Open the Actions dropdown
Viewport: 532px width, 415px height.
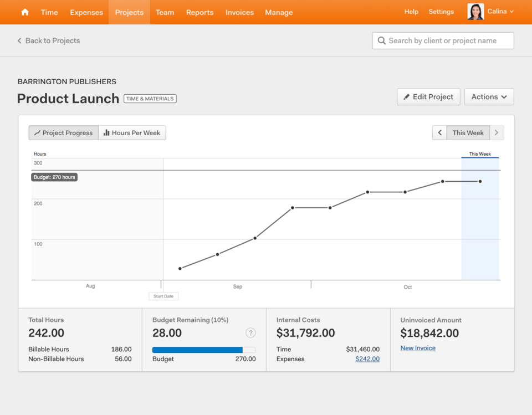pos(489,96)
